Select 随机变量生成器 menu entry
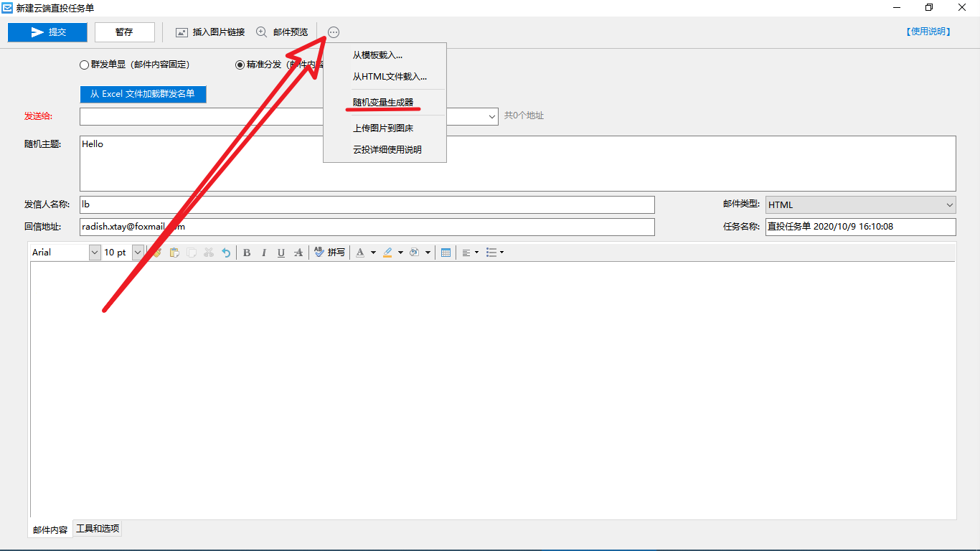980x551 pixels. click(383, 103)
